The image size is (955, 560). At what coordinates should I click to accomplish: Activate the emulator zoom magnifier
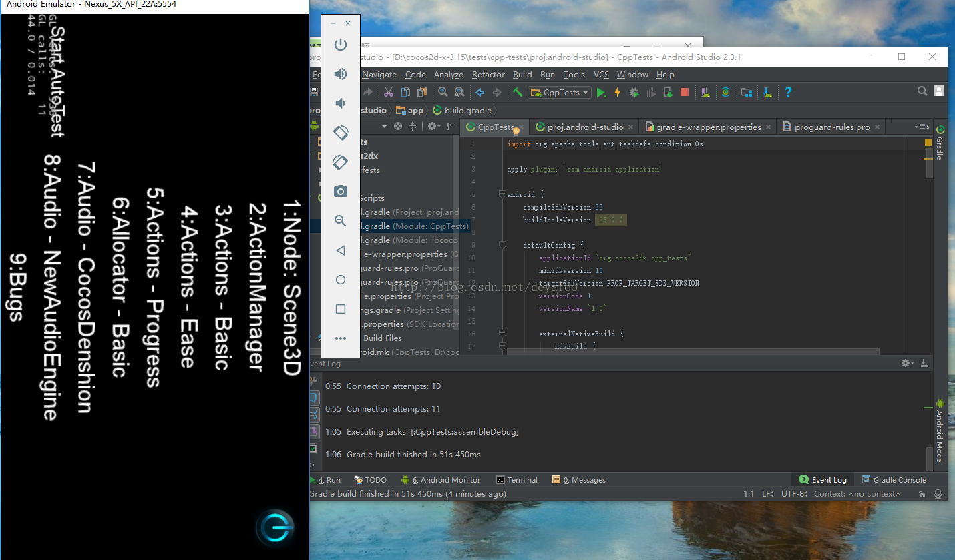[341, 221]
